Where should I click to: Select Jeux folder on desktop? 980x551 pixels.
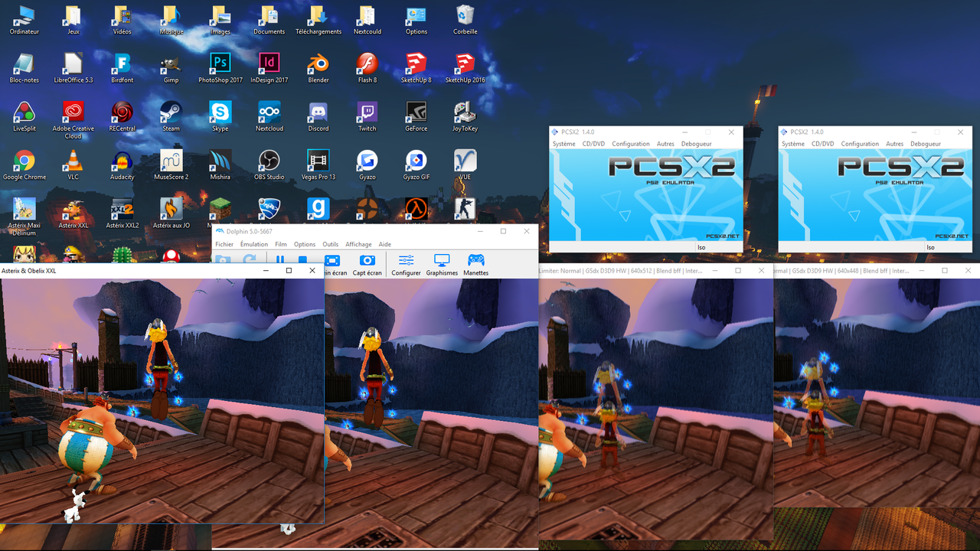pyautogui.click(x=73, y=20)
